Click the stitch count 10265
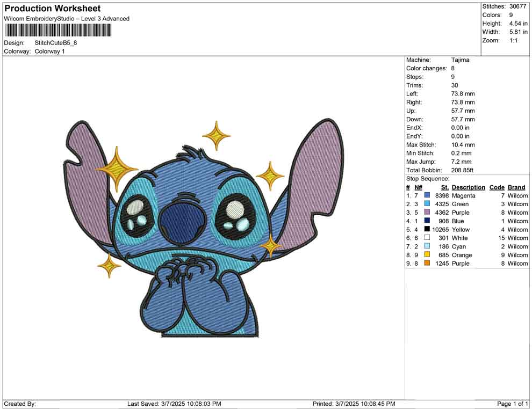This screenshot has height=409, width=532. point(441,229)
